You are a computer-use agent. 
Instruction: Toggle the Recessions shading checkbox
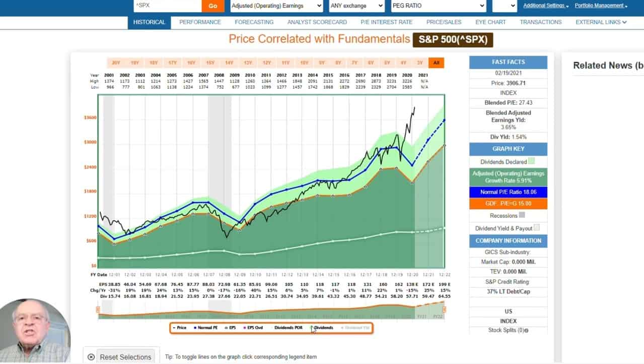522,215
